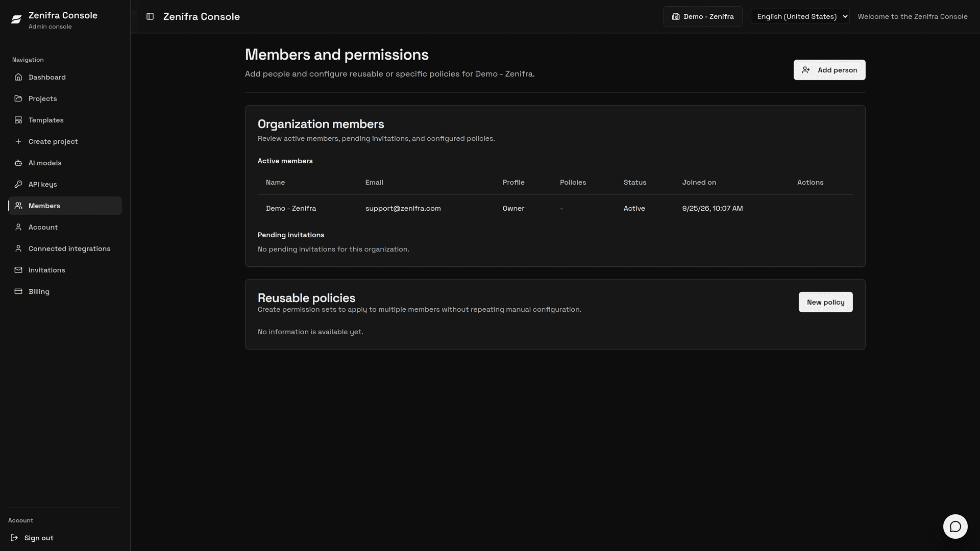Select Templates in the sidebar

pos(65,120)
